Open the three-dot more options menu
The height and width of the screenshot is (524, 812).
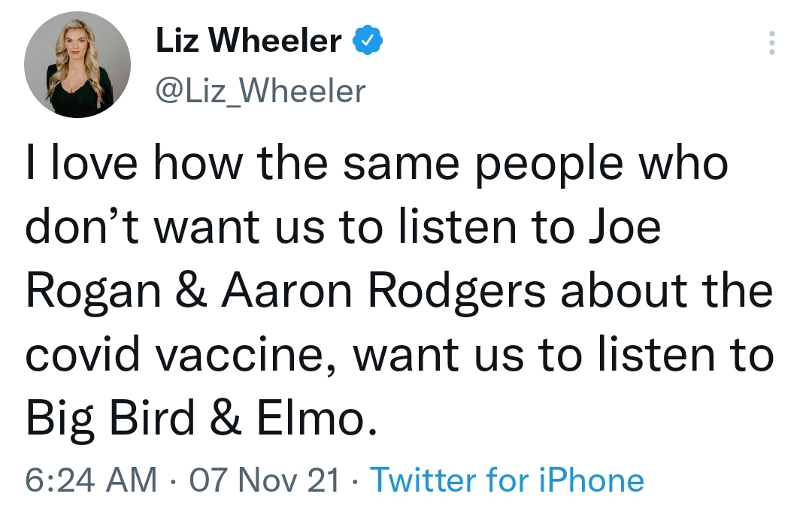(771, 42)
